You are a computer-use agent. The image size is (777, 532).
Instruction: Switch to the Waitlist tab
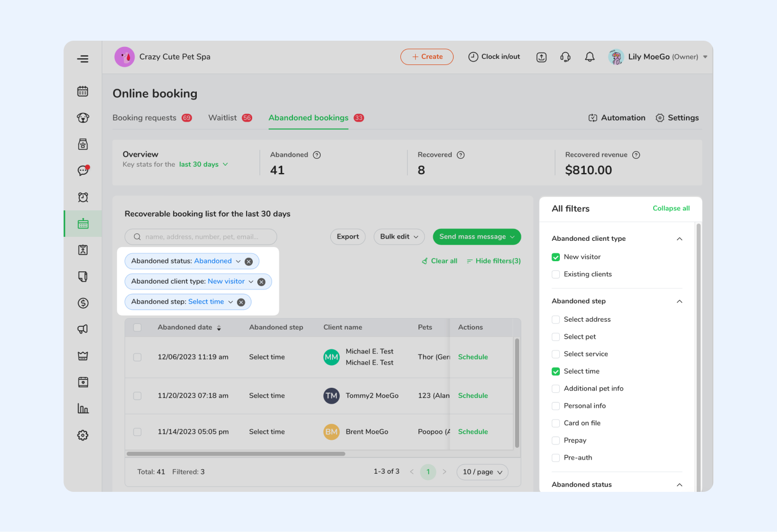(x=223, y=118)
